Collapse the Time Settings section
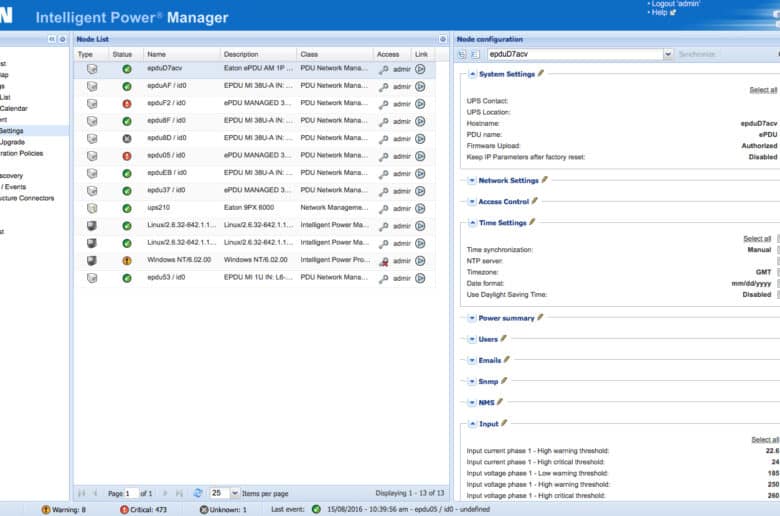 [x=472, y=223]
